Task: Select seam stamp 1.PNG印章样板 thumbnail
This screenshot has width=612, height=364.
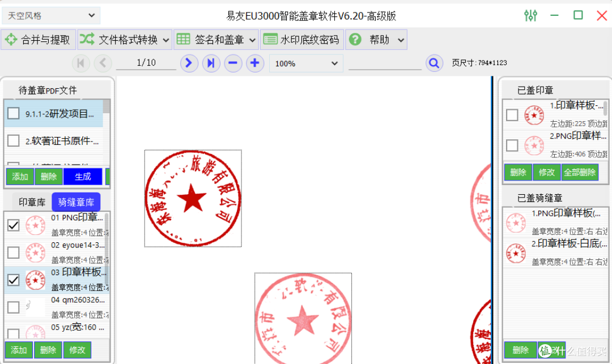Action: tap(516, 223)
